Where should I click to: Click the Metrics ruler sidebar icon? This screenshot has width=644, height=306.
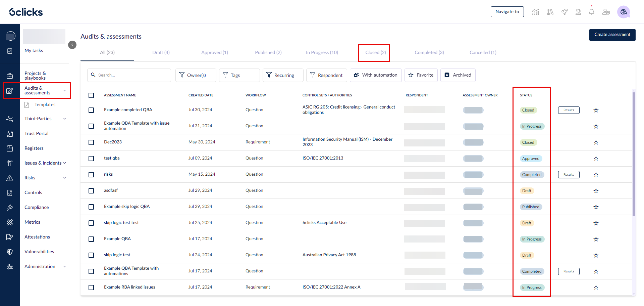point(10,222)
